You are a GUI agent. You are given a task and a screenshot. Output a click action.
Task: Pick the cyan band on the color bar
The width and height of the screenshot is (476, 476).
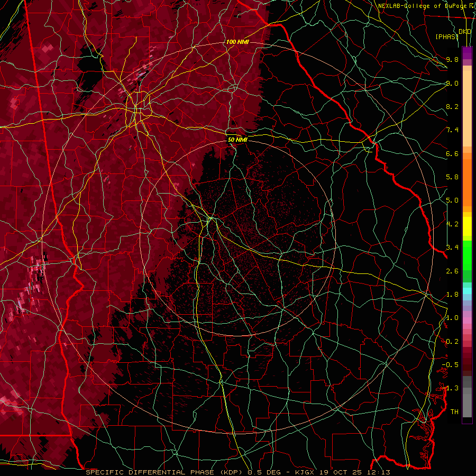pyautogui.click(x=467, y=291)
